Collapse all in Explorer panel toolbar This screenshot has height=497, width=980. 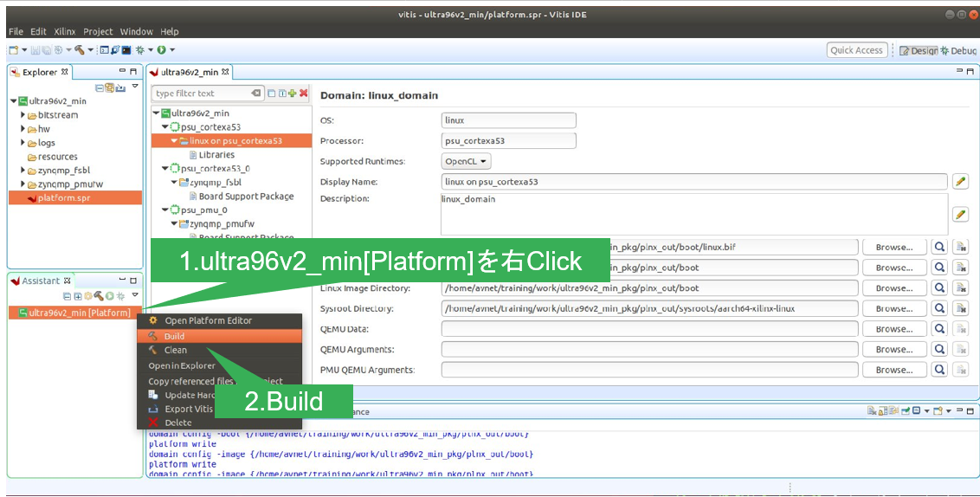(100, 88)
